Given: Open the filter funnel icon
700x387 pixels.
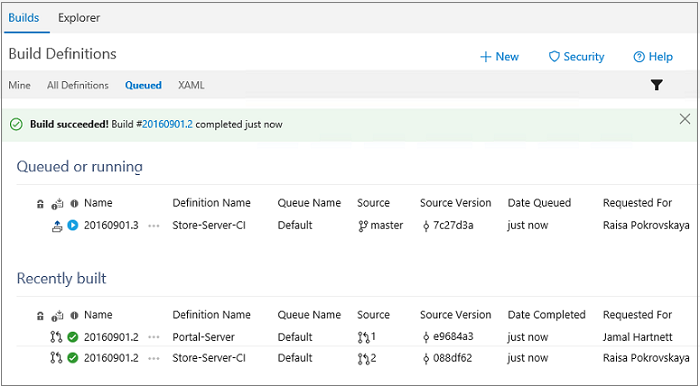Looking at the screenshot, I should 656,85.
